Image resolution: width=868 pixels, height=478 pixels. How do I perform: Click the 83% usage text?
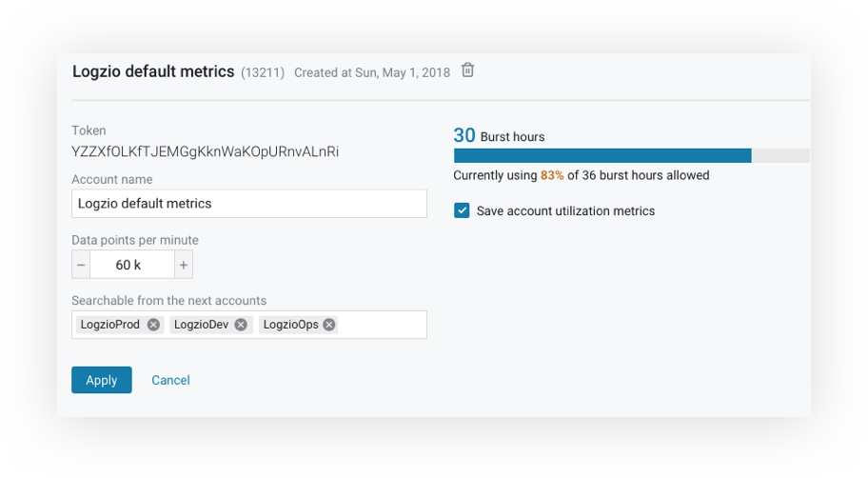pyautogui.click(x=552, y=175)
